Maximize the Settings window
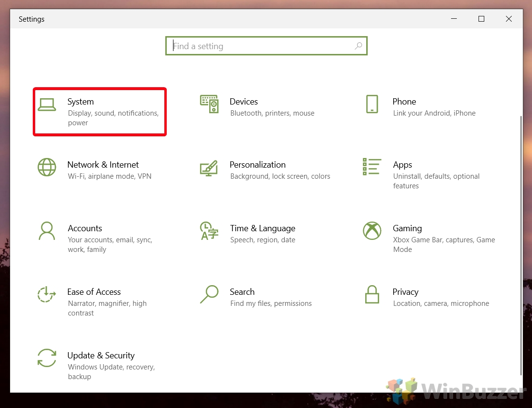Viewport: 532px width, 408px height. (481, 19)
